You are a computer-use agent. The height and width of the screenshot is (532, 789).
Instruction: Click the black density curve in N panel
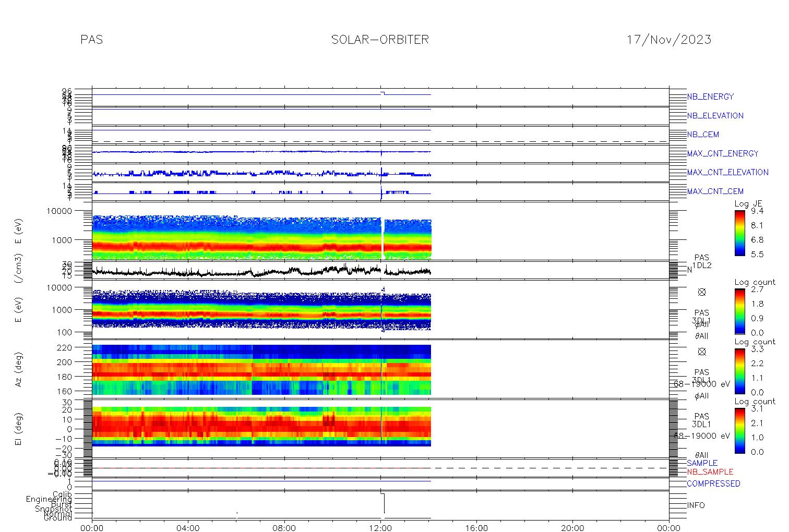[x=261, y=271]
